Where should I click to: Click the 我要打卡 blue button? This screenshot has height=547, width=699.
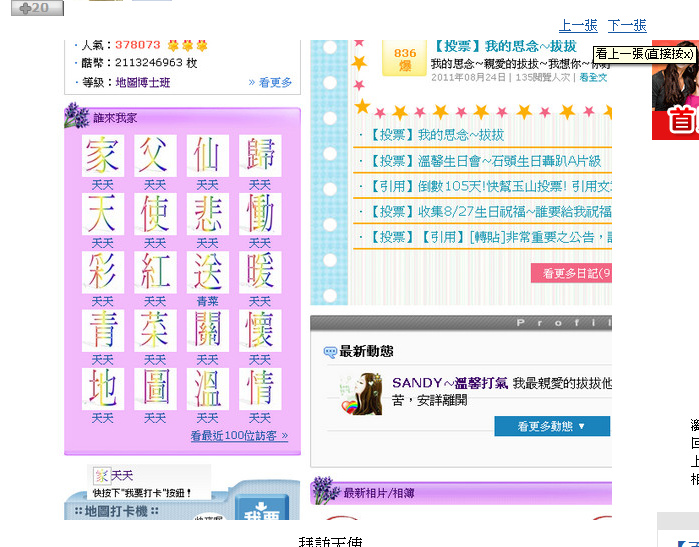tap(262, 507)
